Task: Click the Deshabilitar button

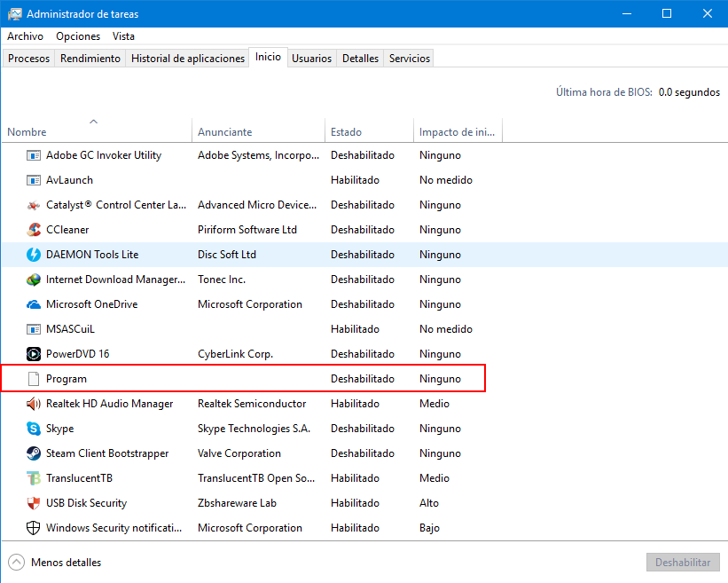Action: 683,562
